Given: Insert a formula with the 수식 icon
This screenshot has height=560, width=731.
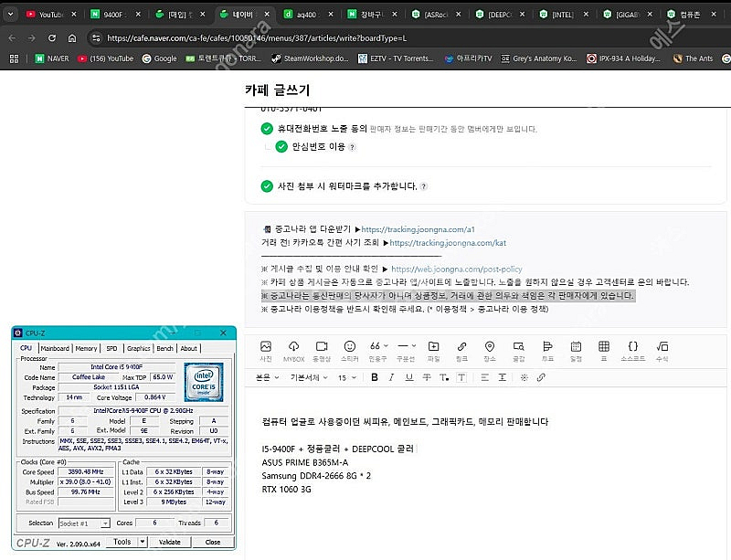Looking at the screenshot, I should click(x=662, y=351).
